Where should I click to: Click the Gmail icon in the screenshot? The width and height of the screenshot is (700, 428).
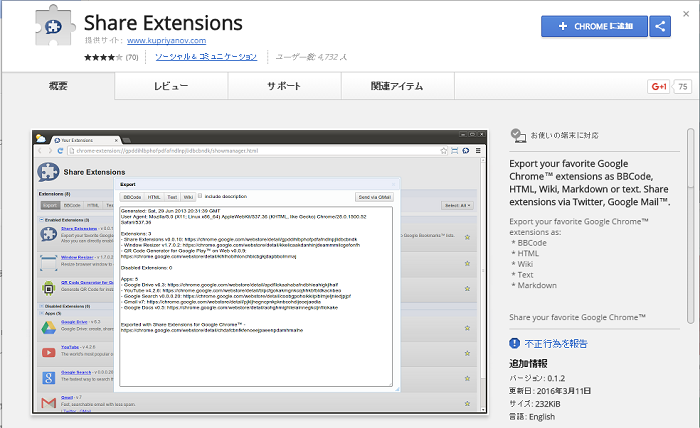(49, 403)
